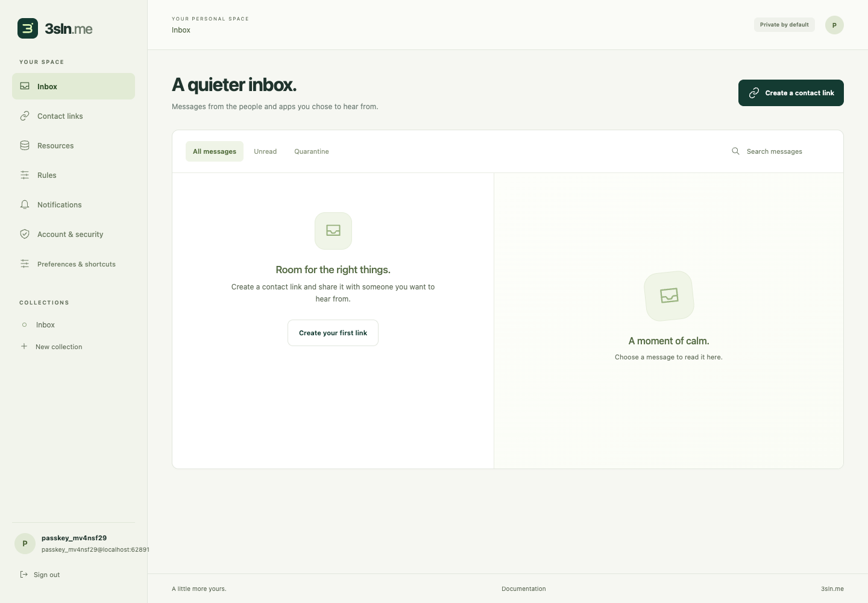The height and width of the screenshot is (603, 868).
Task: Click the Resources database icon
Action: coord(25,145)
